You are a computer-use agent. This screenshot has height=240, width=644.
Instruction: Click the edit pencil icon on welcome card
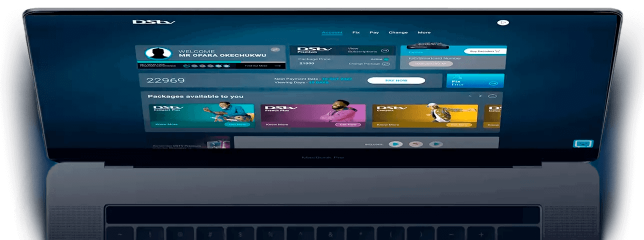(x=274, y=49)
